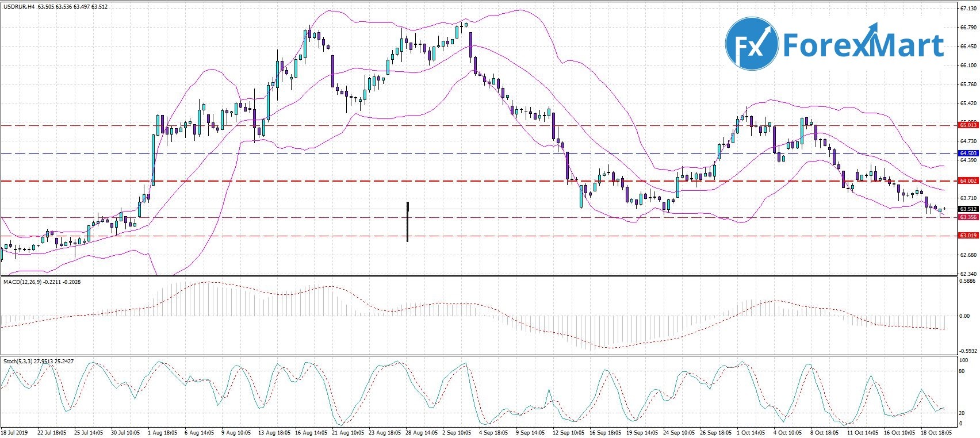Click the 18 Jul 2019 date label

(14, 432)
